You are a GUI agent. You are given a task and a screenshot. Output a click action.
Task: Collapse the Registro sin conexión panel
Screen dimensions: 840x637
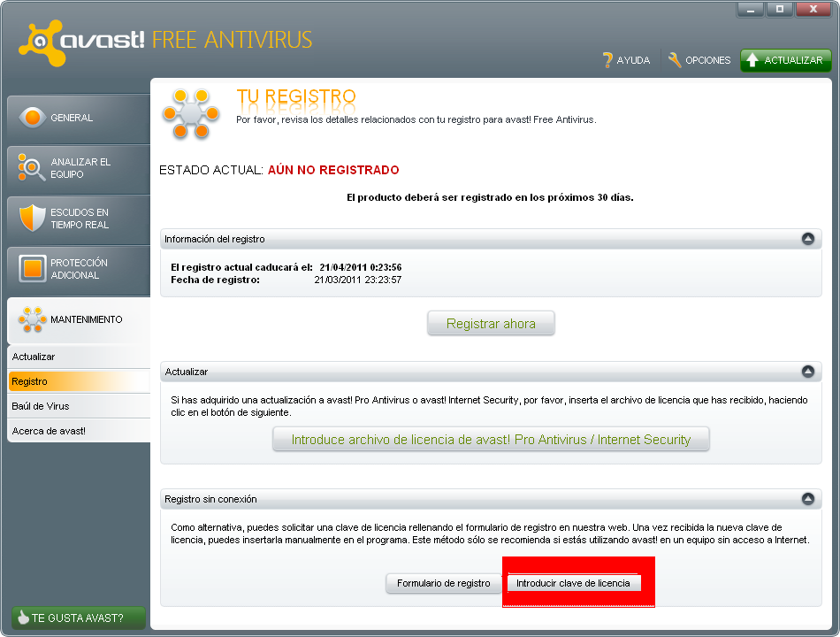point(808,499)
